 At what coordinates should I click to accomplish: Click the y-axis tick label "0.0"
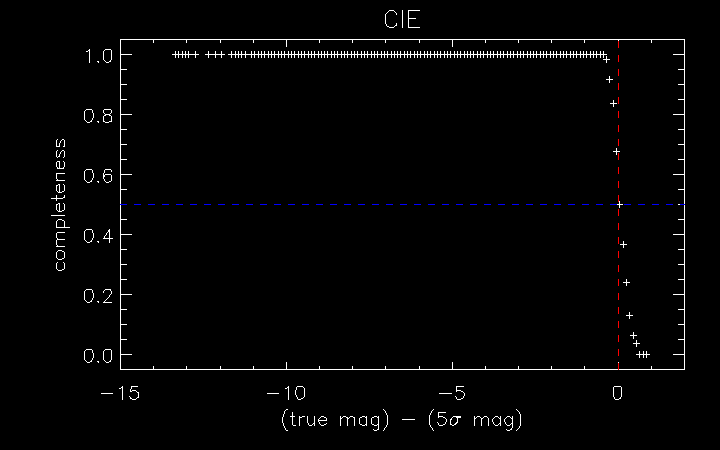coord(98,356)
